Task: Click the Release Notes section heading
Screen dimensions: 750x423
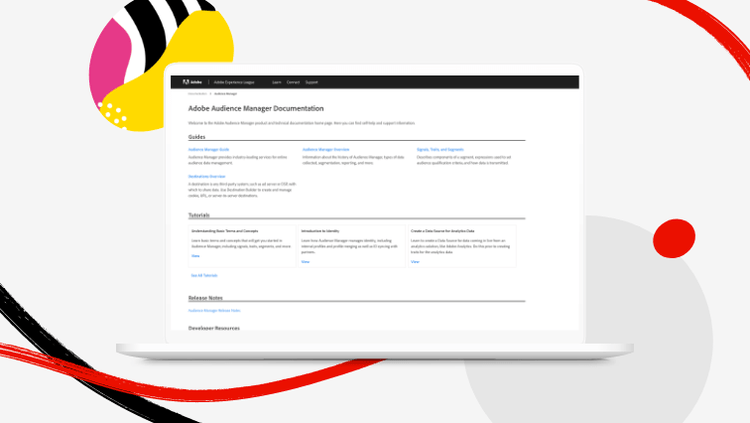Action: coord(205,298)
